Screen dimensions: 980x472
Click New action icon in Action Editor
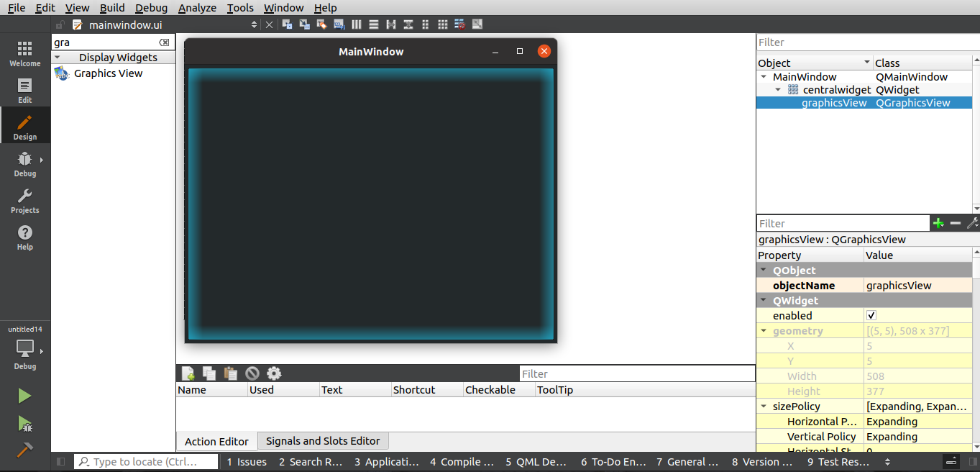click(188, 373)
